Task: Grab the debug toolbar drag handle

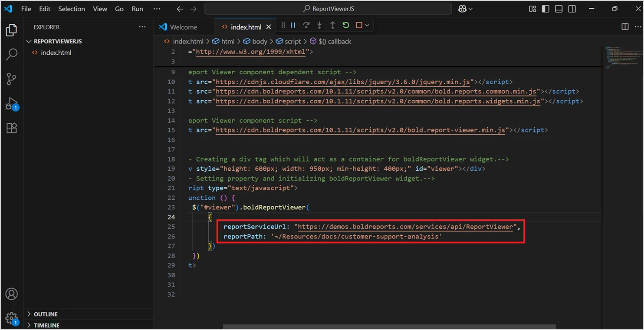Action: click(x=283, y=26)
